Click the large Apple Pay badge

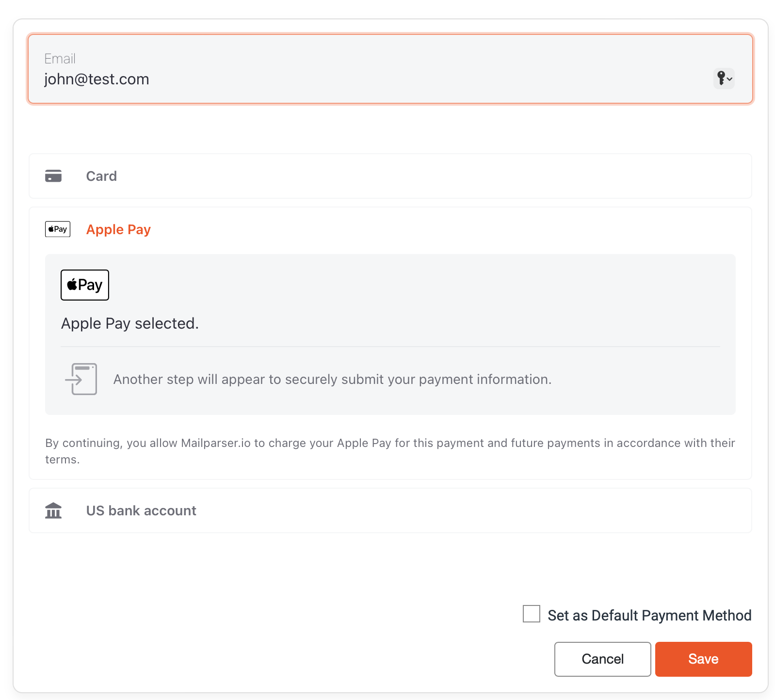point(85,285)
